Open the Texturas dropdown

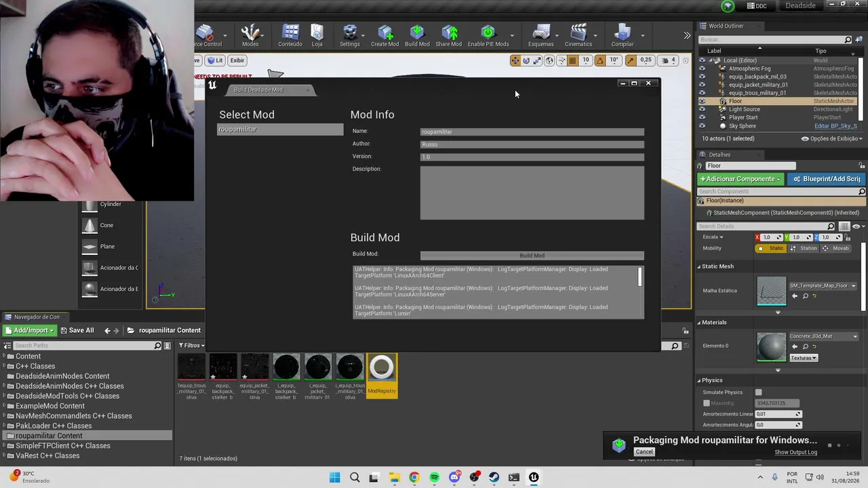pyautogui.click(x=804, y=358)
